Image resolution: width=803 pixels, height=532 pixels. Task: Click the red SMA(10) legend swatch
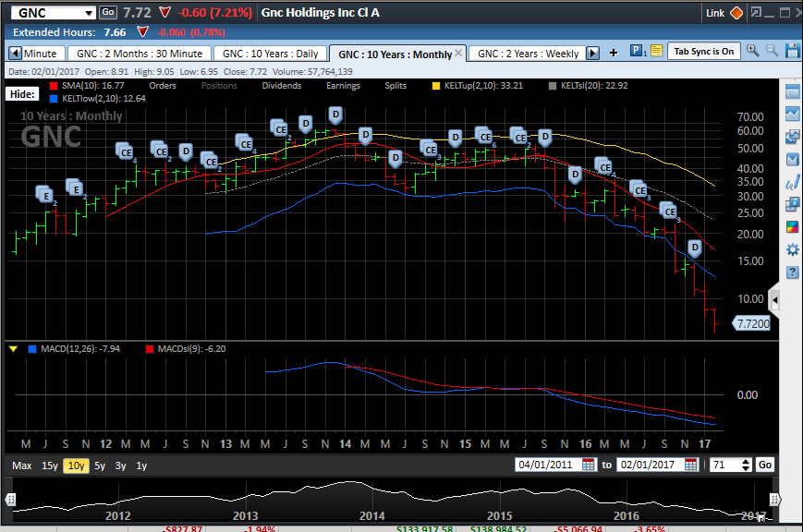[x=54, y=86]
